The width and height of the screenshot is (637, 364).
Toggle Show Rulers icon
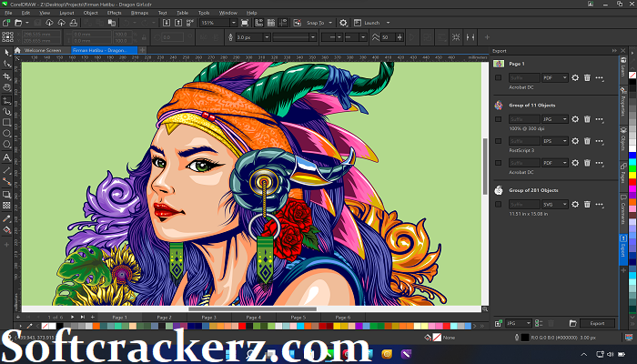click(x=258, y=23)
